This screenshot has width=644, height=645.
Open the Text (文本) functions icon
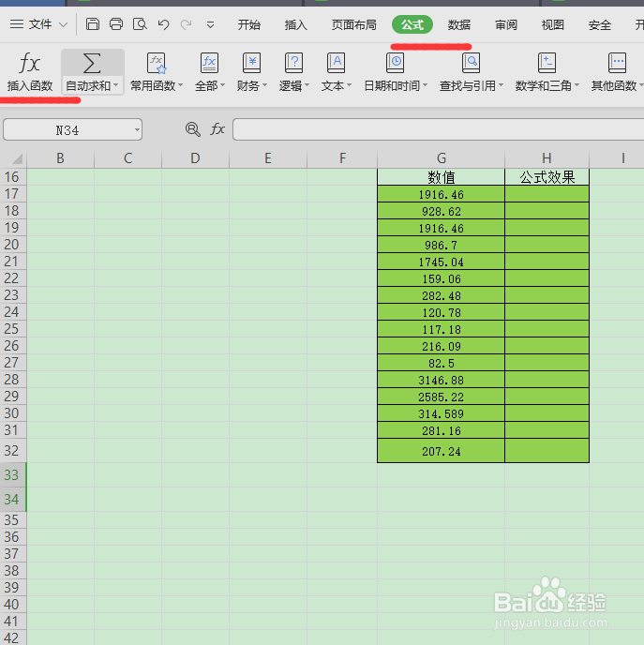336,64
